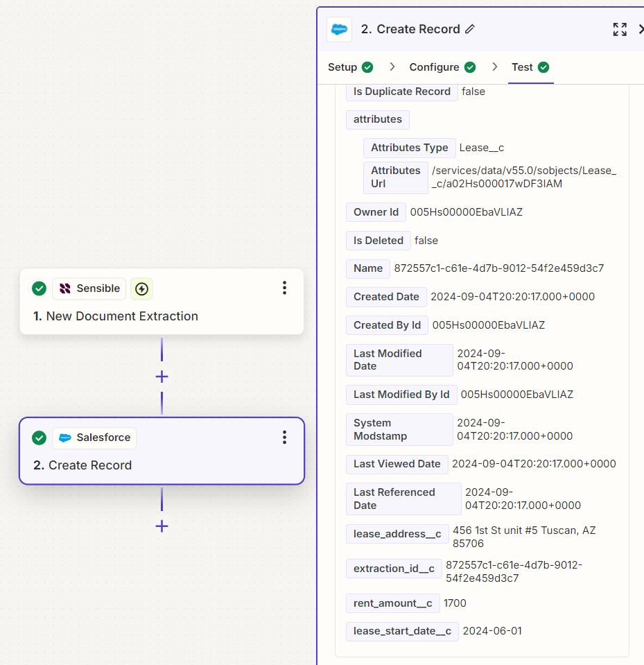Close the Create Record panel
The width and height of the screenshot is (644, 665).
641,29
